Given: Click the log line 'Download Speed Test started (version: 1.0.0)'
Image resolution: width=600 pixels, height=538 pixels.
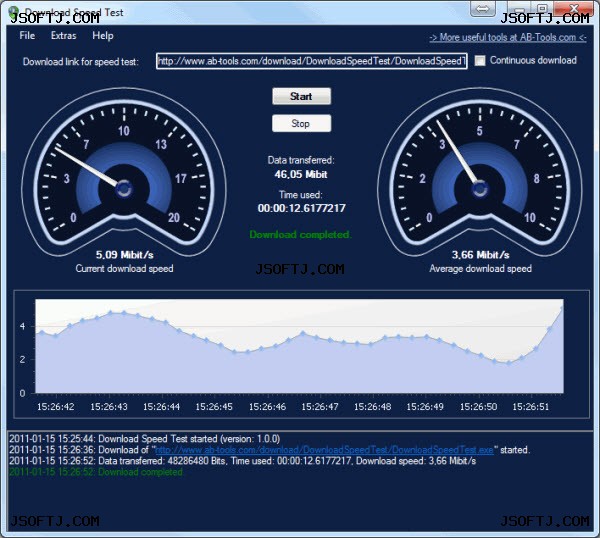Looking at the screenshot, I should coord(145,439).
